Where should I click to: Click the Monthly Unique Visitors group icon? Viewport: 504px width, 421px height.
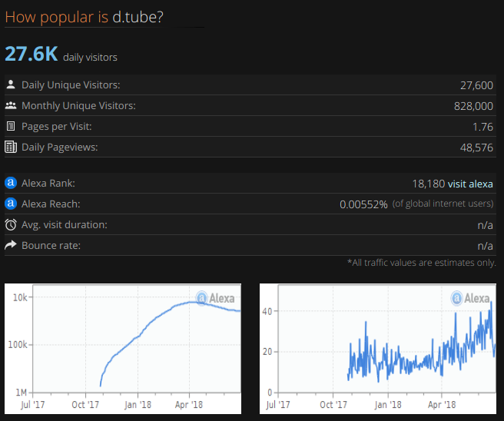point(11,105)
